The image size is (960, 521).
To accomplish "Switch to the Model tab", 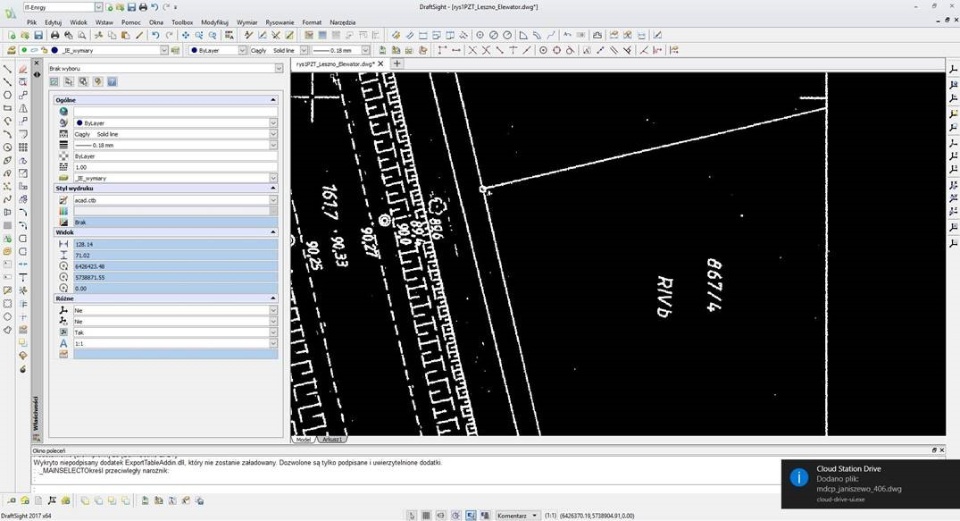I will click(x=303, y=440).
